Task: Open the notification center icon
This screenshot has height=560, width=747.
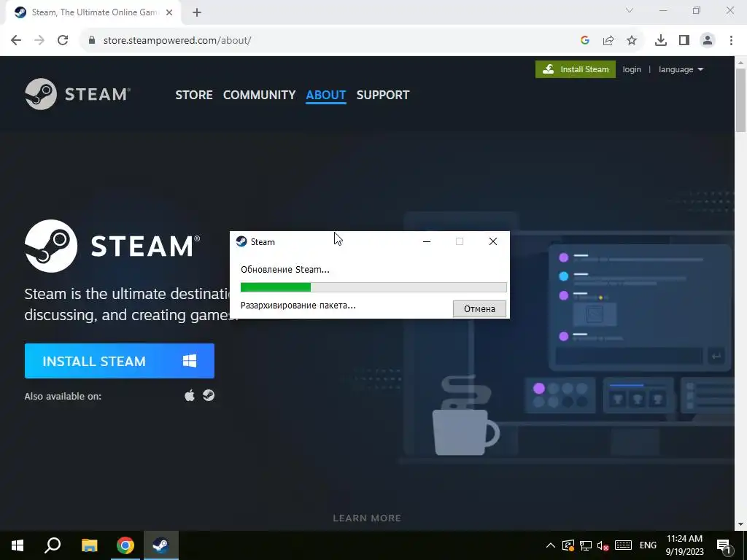Action: 724,545
